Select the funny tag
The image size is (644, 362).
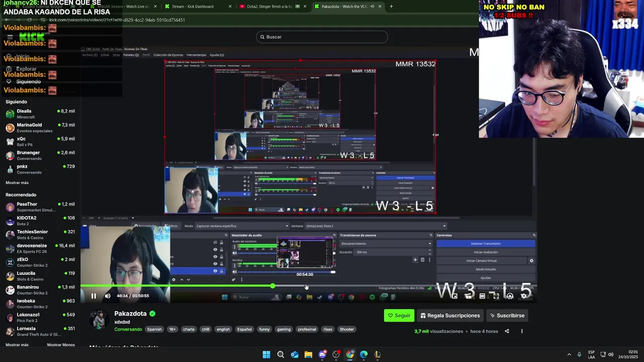[x=264, y=329]
